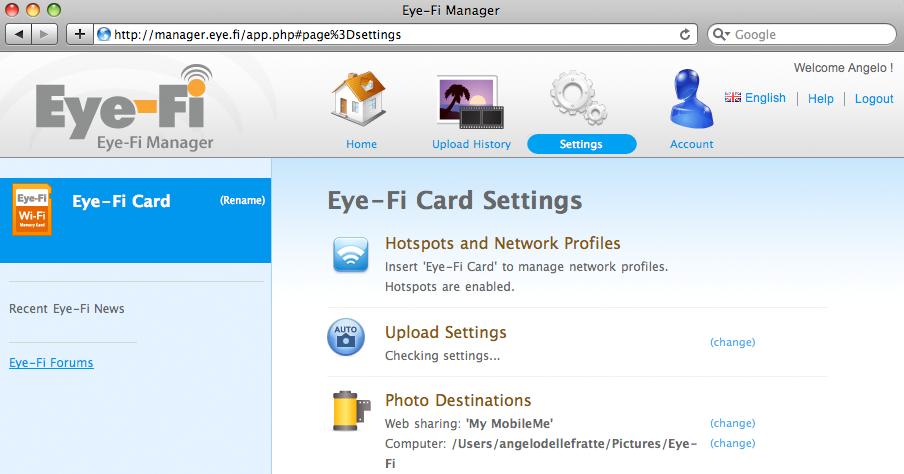Change language via English link
Screen dimensions: 904x474
point(765,98)
